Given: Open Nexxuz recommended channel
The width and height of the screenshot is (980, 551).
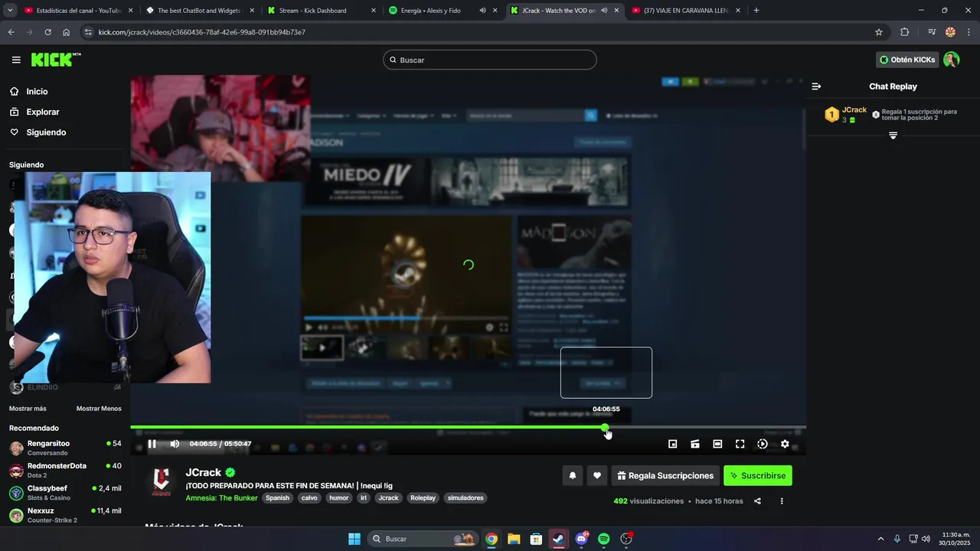Looking at the screenshot, I should [x=65, y=514].
